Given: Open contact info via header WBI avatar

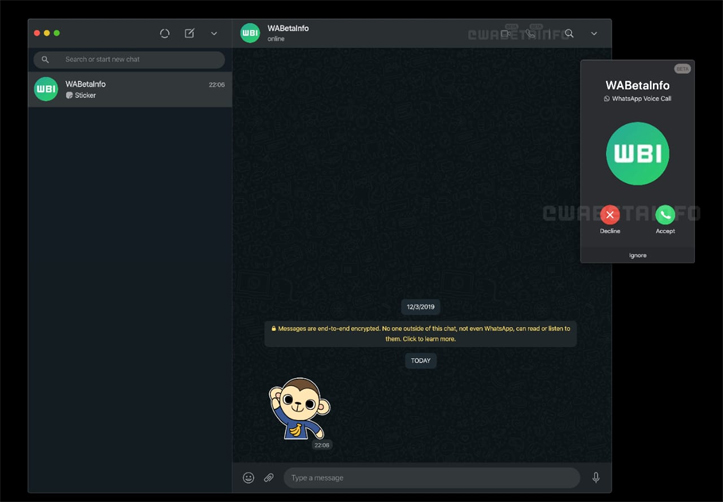Looking at the screenshot, I should tap(250, 33).
